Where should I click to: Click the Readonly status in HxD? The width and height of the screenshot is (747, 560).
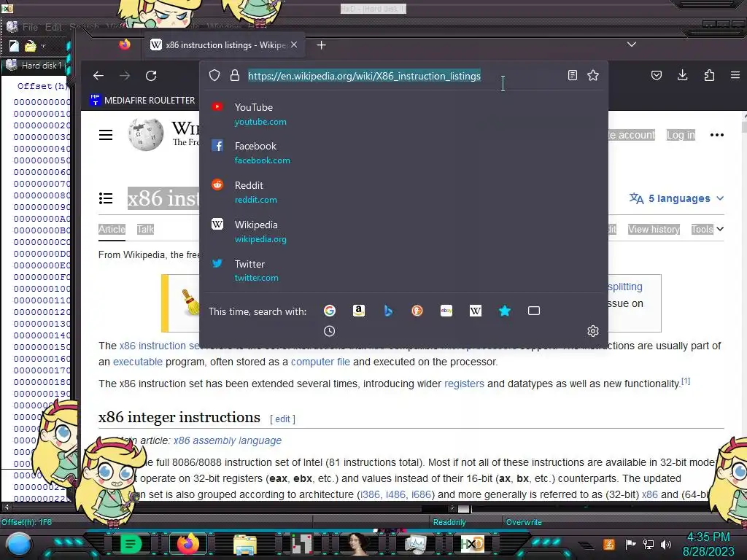pyautogui.click(x=449, y=522)
